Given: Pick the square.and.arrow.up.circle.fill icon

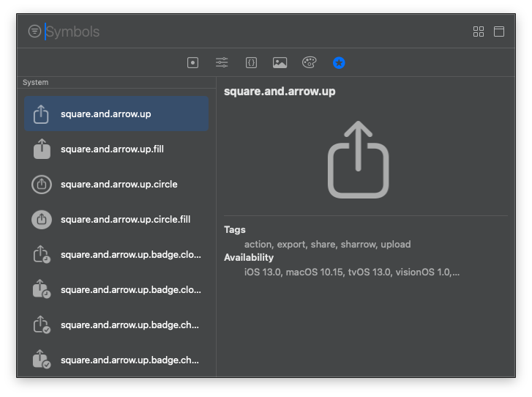Looking at the screenshot, I should 42,219.
